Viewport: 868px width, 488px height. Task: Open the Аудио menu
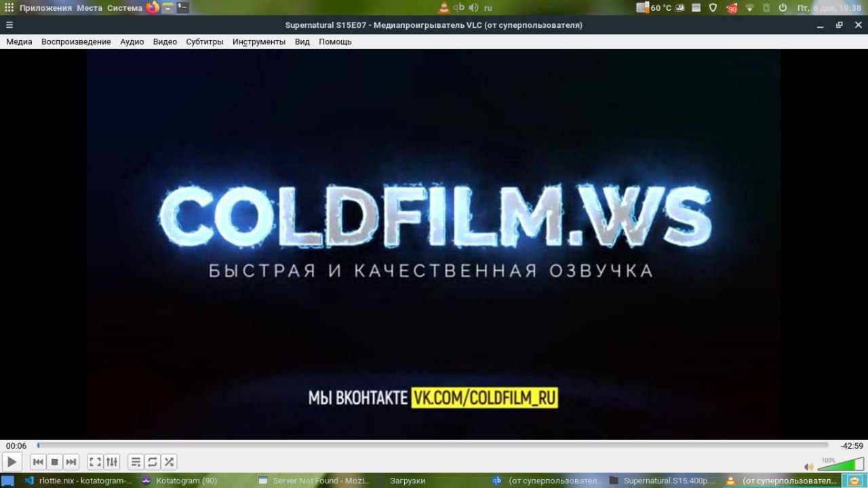[132, 41]
